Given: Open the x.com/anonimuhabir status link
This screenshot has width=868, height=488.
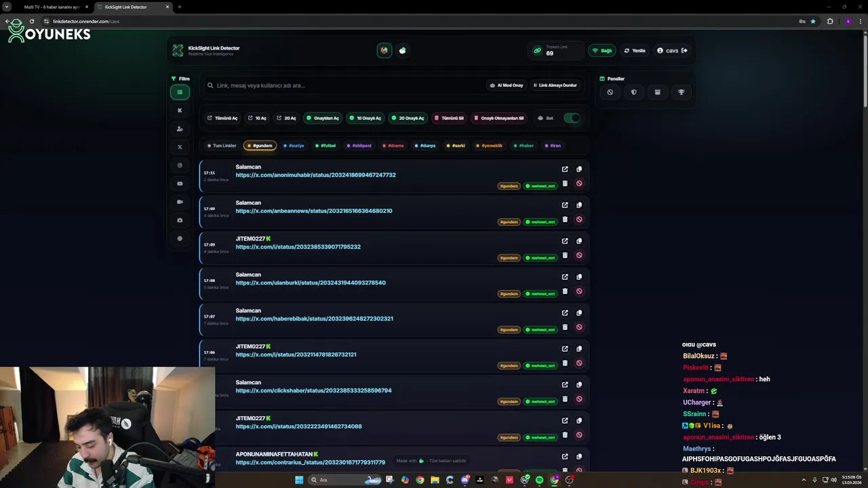Looking at the screenshot, I should click(315, 175).
